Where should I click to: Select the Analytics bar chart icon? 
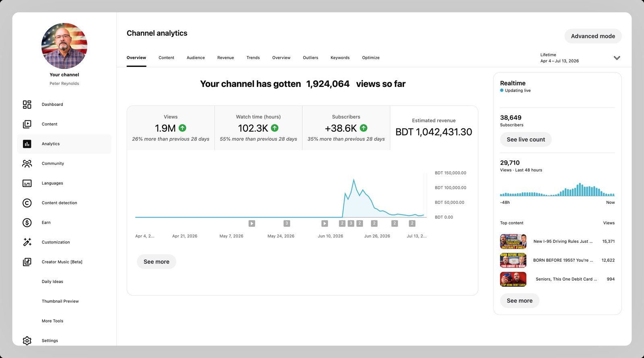(x=27, y=144)
